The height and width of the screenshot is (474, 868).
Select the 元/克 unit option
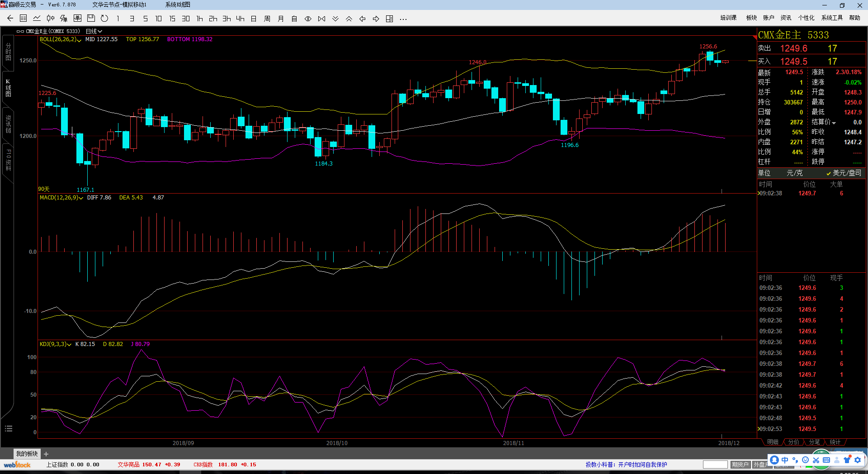coord(794,173)
